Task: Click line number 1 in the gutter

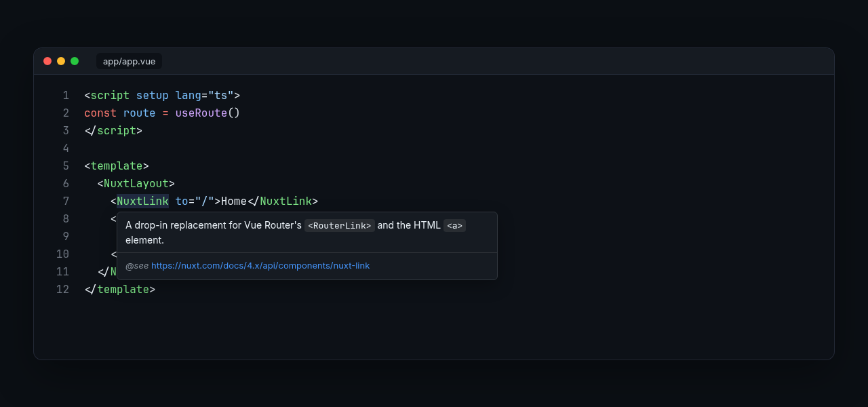Action: 66,95
